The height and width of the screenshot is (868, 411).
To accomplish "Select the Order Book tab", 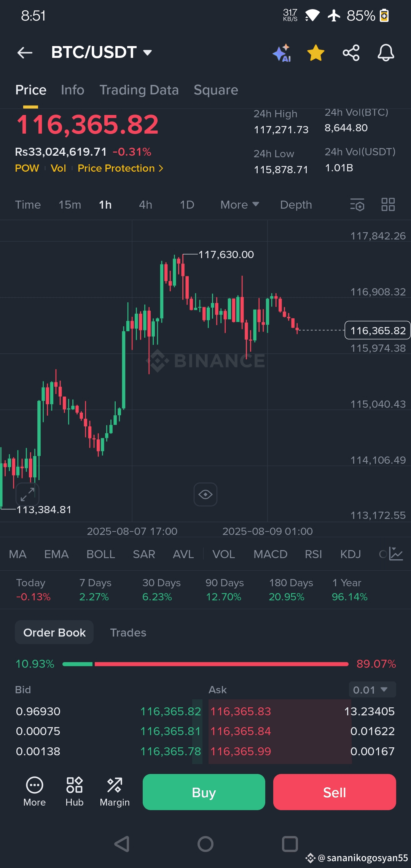I will pos(54,632).
